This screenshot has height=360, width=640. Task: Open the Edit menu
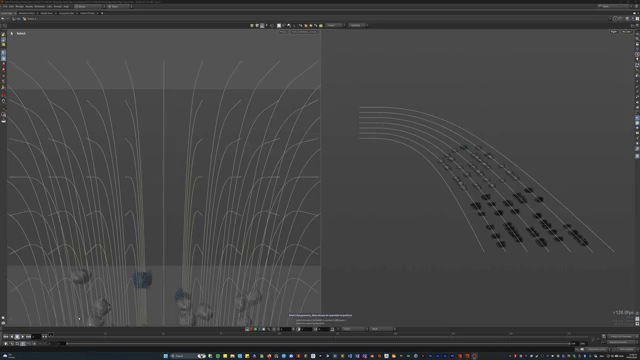pyautogui.click(x=11, y=7)
